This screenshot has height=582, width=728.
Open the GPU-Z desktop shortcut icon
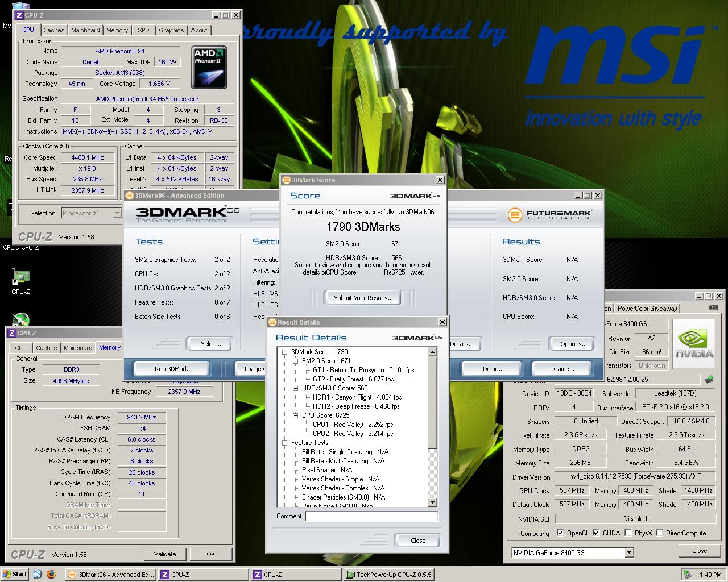click(20, 277)
